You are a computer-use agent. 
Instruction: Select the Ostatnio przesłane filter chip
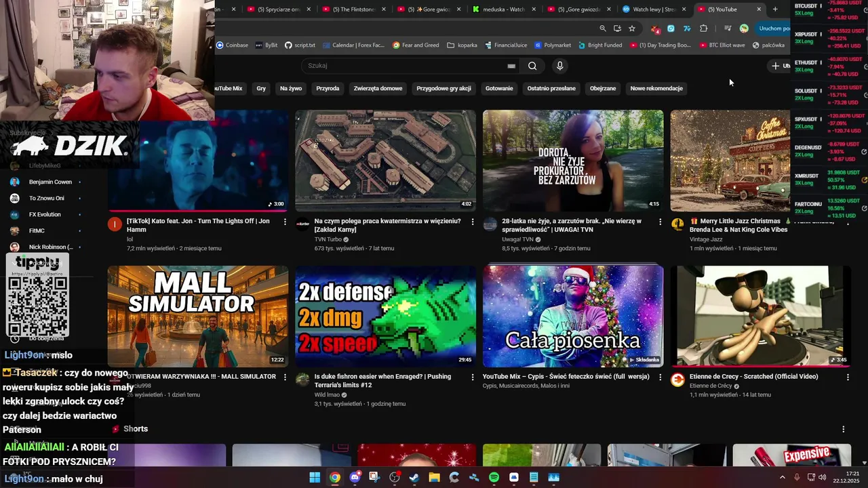click(x=551, y=88)
